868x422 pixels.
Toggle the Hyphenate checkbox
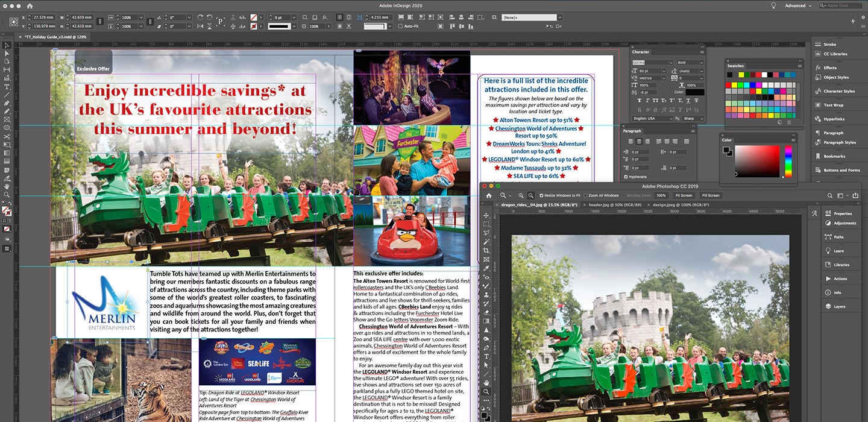coord(626,177)
